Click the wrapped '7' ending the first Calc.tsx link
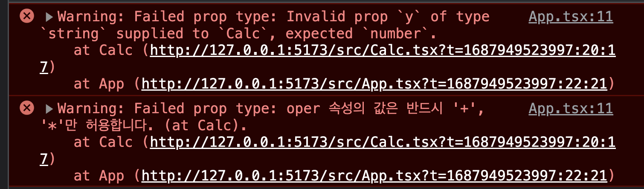Image resolution: width=644 pixels, height=189 pixels. point(44,67)
